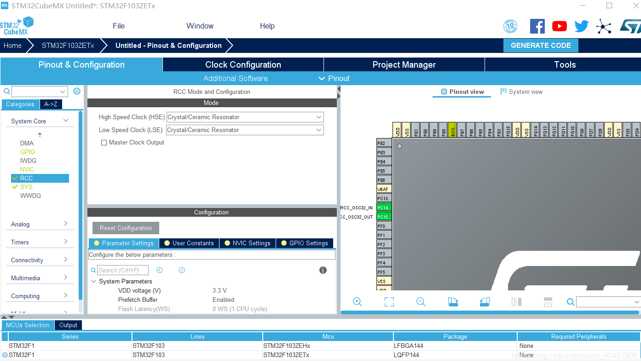Go to Home breadcrumb

coord(12,46)
